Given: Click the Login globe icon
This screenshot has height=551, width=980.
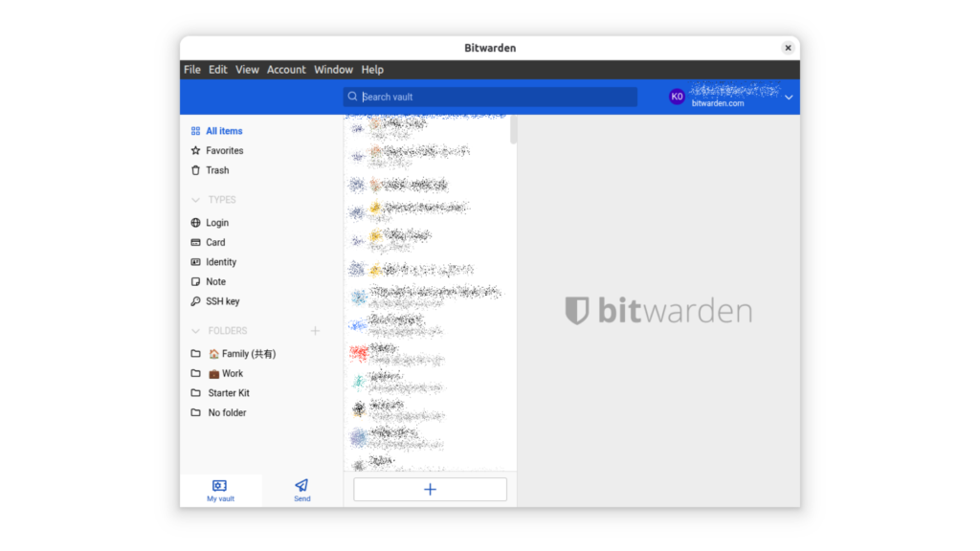Looking at the screenshot, I should click(x=195, y=222).
